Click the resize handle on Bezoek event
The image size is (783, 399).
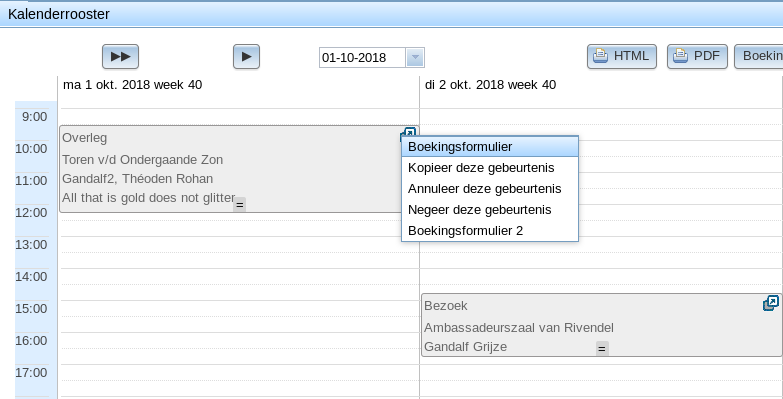point(602,349)
